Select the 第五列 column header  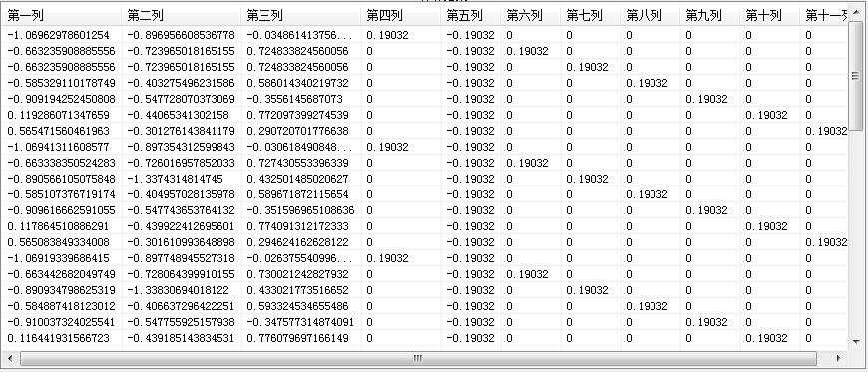pos(471,16)
